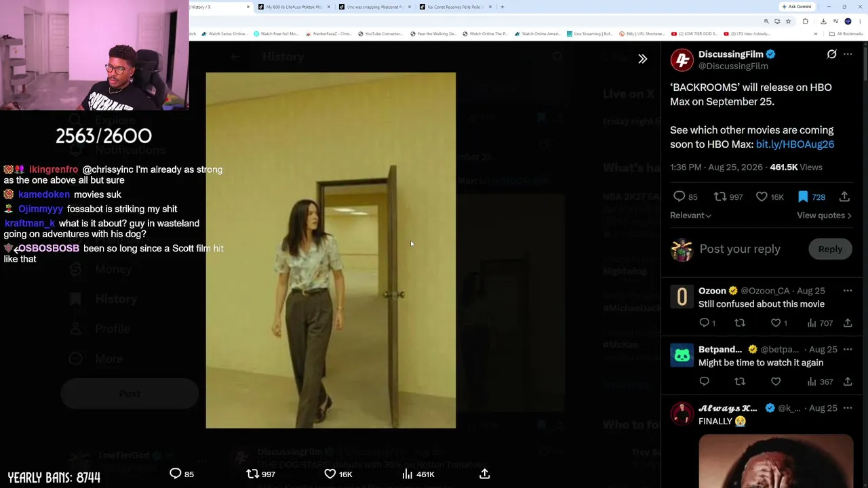Like Betpanda's reply
The width and height of the screenshot is (868, 488).
pyautogui.click(x=776, y=382)
